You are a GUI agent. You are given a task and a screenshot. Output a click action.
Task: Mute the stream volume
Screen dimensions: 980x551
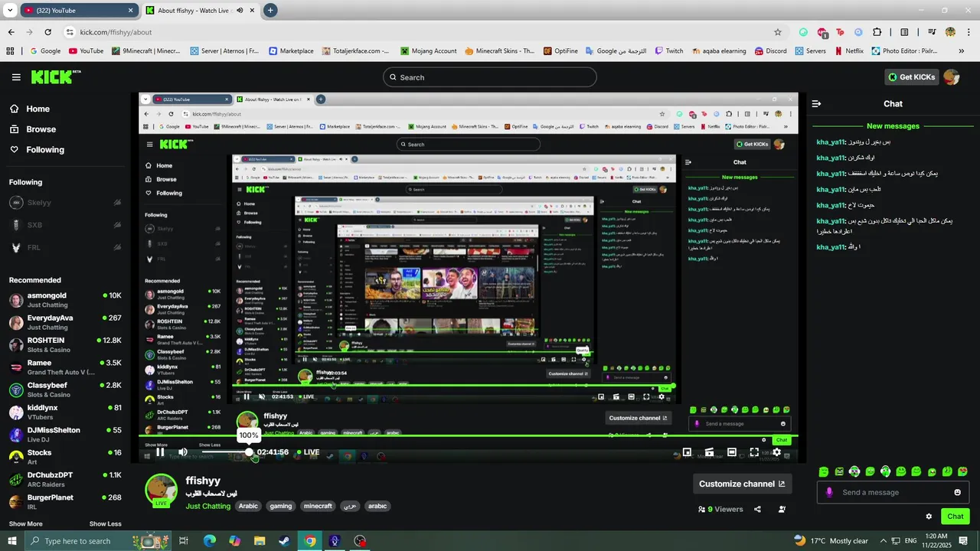[182, 452]
